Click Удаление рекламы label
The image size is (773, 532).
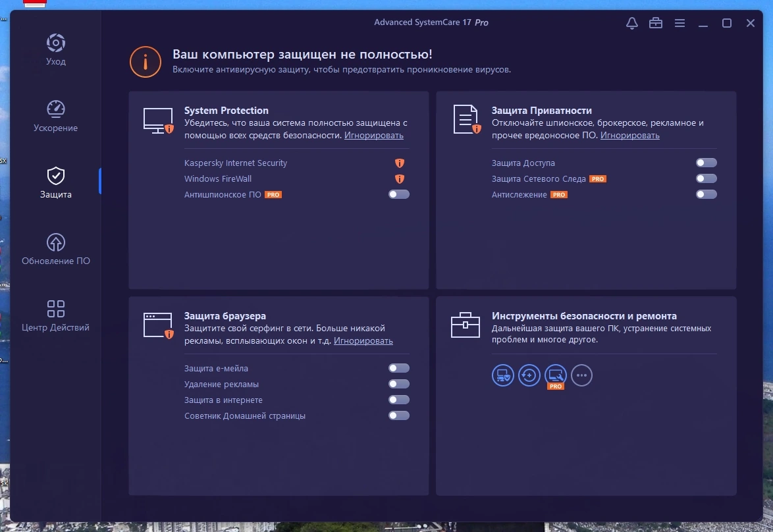click(221, 384)
